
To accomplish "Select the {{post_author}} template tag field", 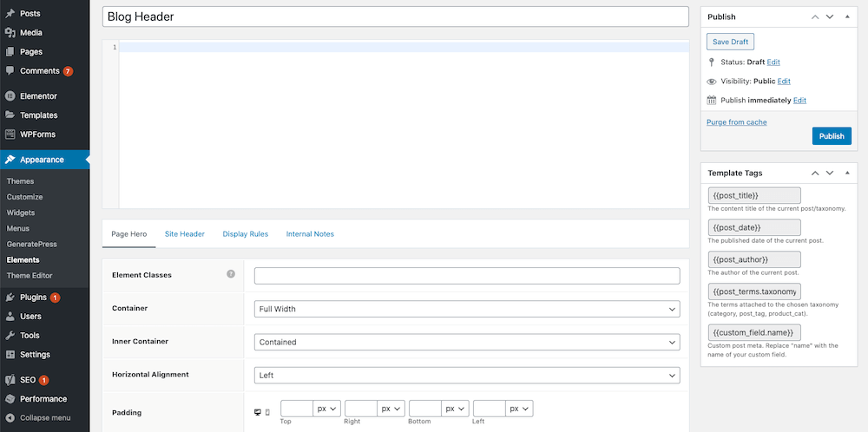I will [754, 259].
